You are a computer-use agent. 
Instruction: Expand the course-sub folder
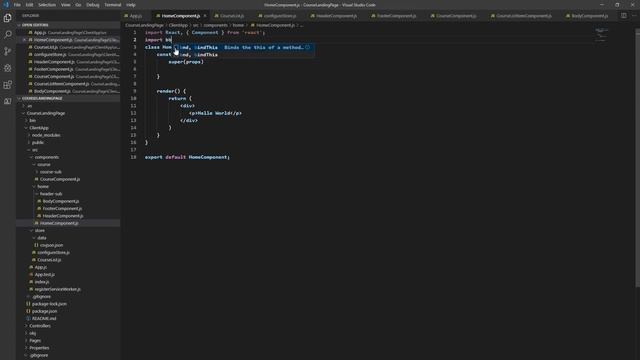51,172
